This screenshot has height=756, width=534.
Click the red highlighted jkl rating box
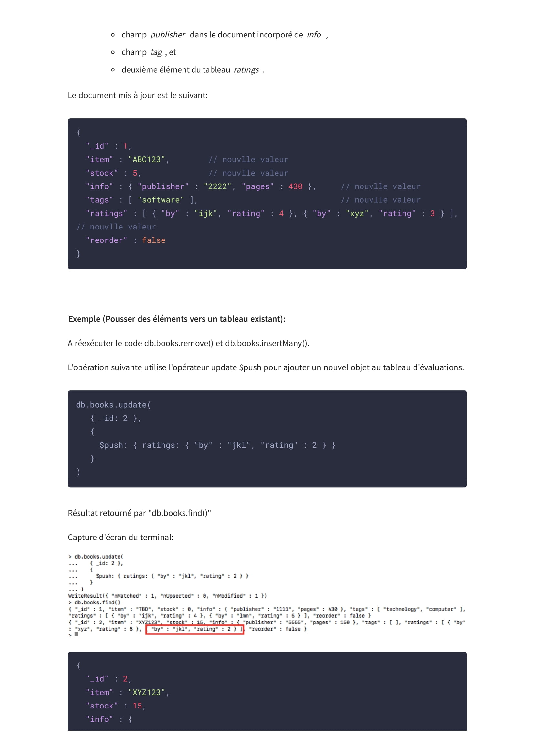point(194,629)
